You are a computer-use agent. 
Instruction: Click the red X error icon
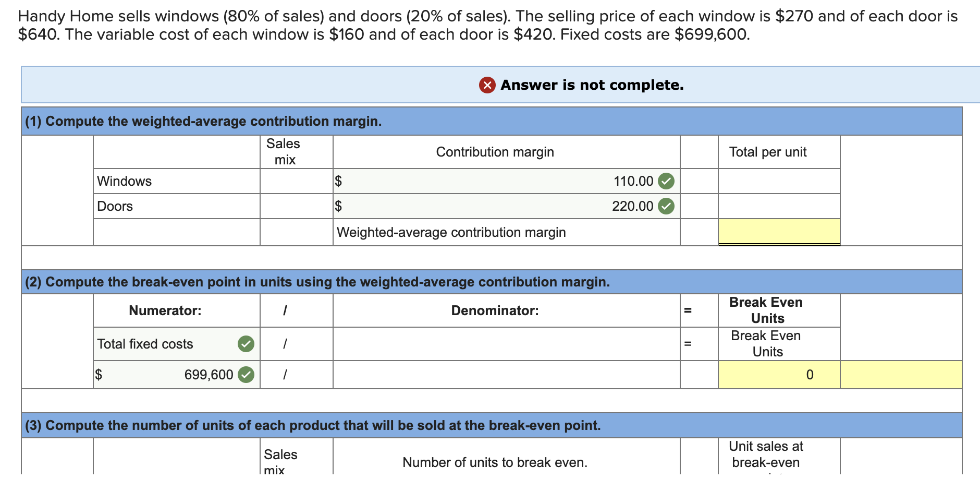pyautogui.click(x=486, y=85)
